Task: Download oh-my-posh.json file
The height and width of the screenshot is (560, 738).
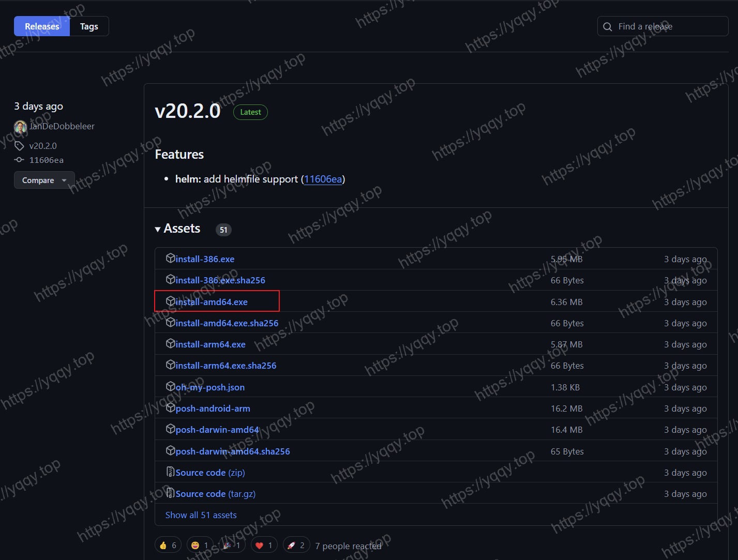Action: coord(210,387)
